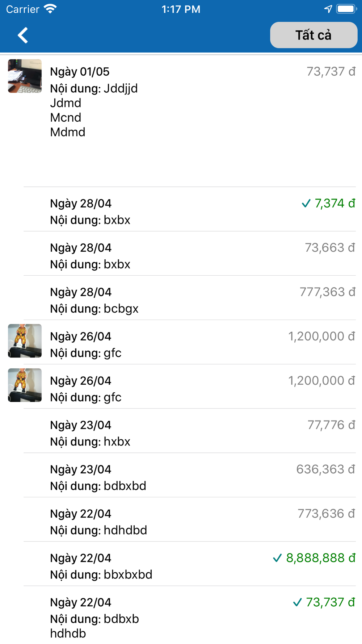Tap the checkmark next to 7,374 đ
The height and width of the screenshot is (644, 362).
click(306, 204)
